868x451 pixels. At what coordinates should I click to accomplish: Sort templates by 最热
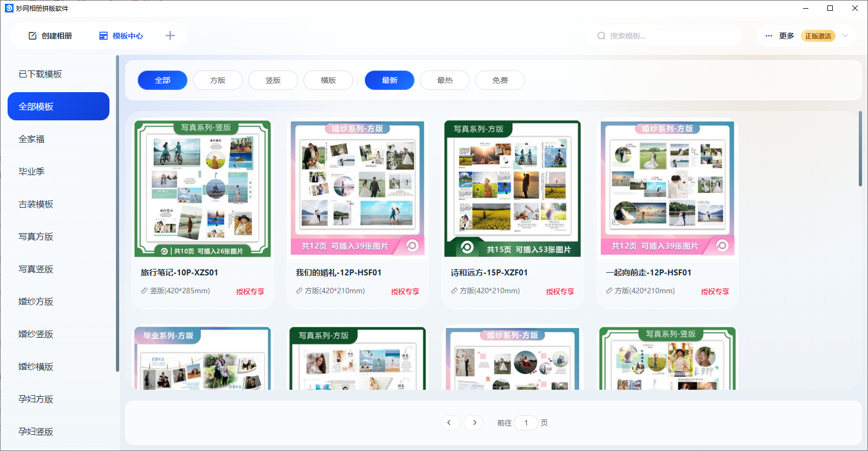coord(445,80)
